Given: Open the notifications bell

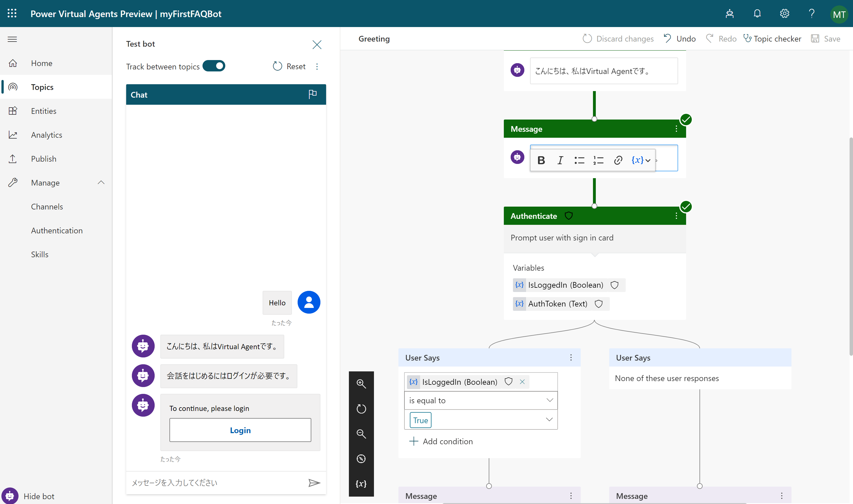Looking at the screenshot, I should 757,14.
